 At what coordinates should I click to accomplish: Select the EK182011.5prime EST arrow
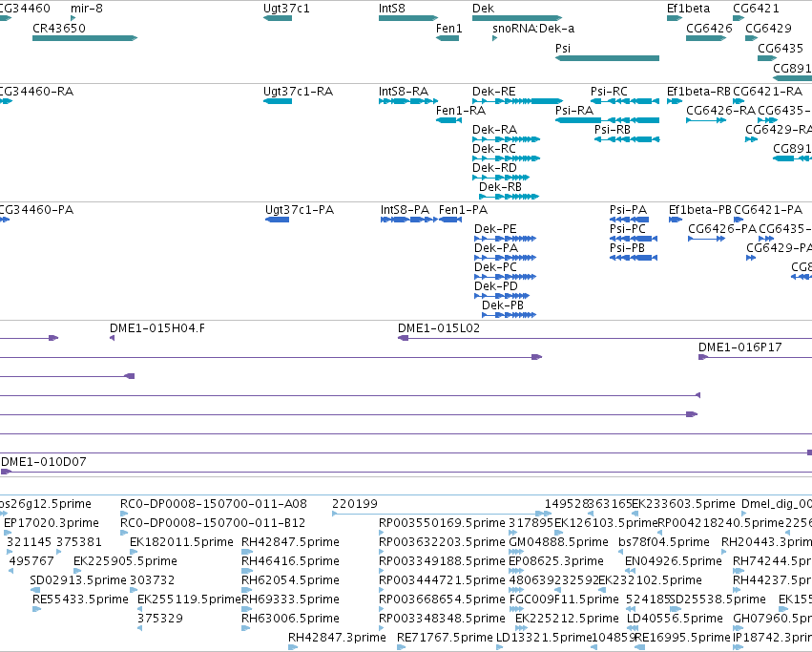tap(133, 552)
